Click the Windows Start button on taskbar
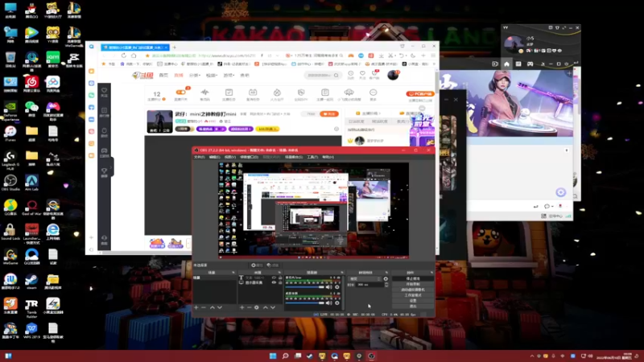The height and width of the screenshot is (362, 644). 273,356
